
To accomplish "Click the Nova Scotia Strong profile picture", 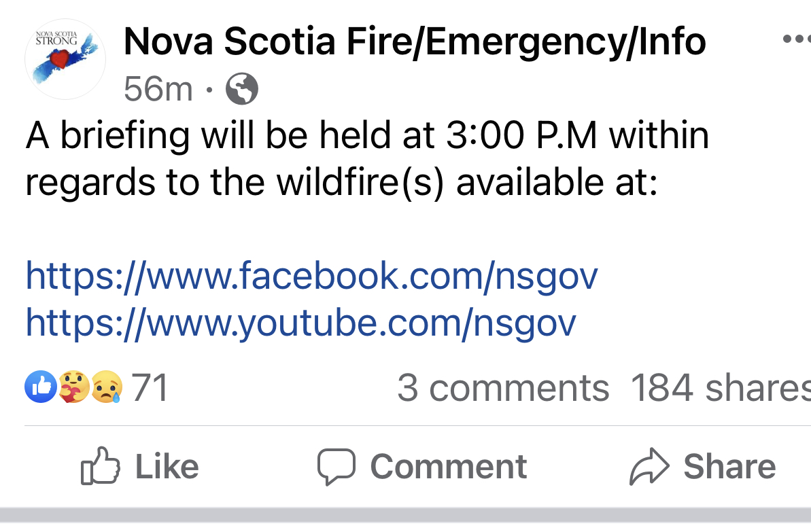I will pyautogui.click(x=65, y=59).
